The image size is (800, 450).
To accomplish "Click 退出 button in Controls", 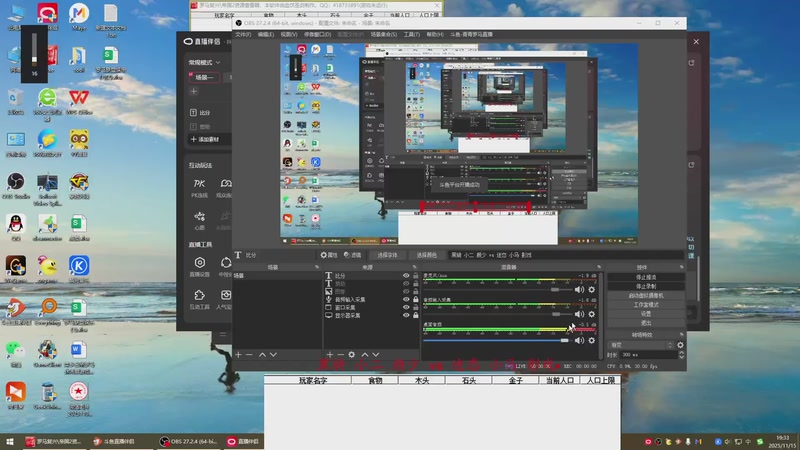I will coord(646,323).
